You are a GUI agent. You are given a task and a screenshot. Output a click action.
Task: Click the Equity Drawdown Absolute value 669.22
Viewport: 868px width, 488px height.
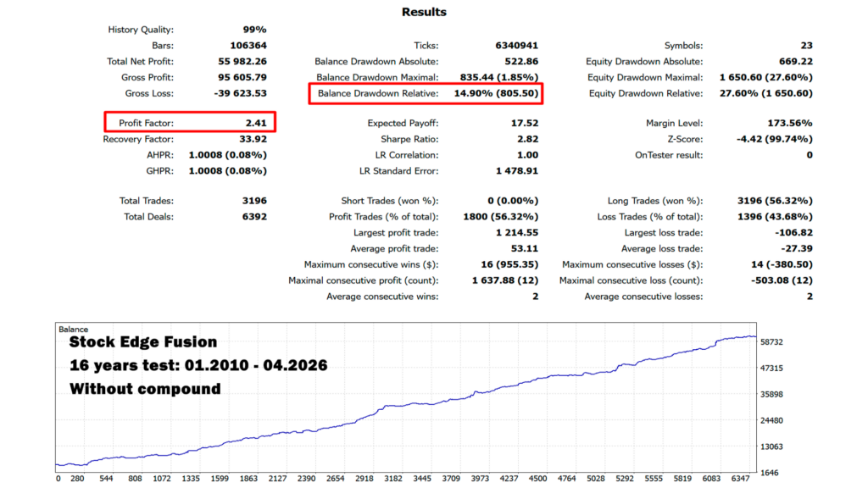coord(795,61)
